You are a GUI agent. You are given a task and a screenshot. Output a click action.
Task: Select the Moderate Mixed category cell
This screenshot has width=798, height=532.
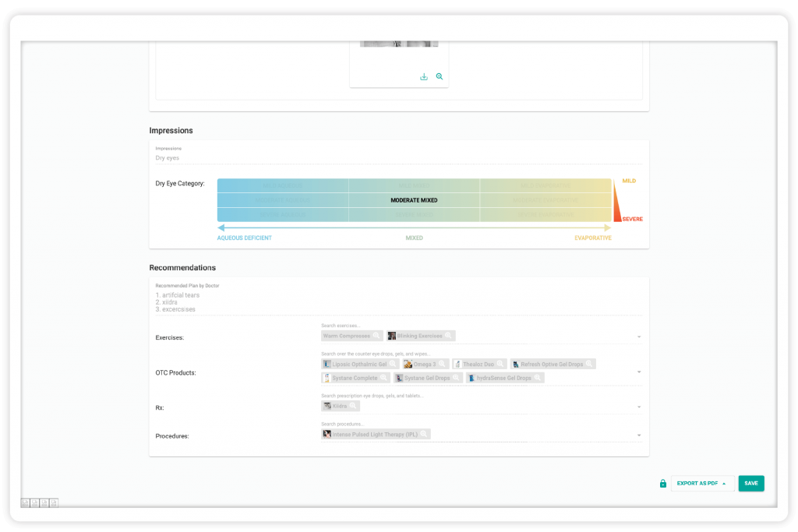pyautogui.click(x=415, y=200)
